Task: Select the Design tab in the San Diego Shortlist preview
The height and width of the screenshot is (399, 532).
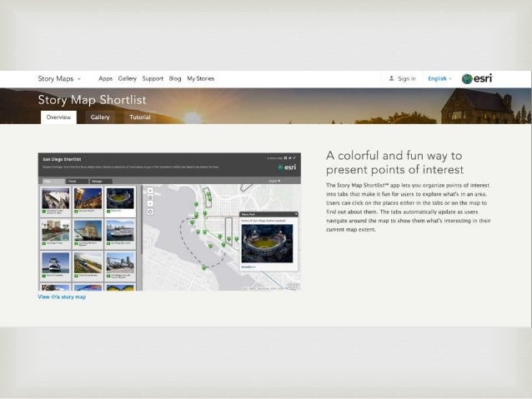Action: pyautogui.click(x=101, y=182)
